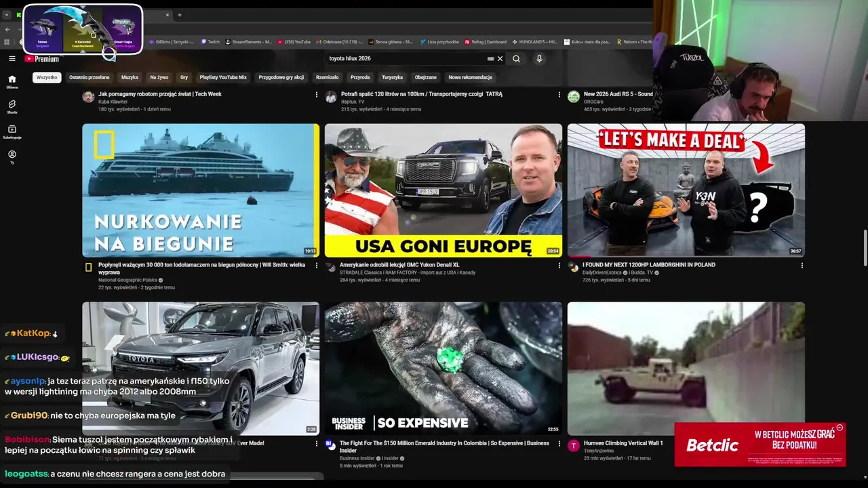Viewport: 868px width, 488px height.
Task: Select the Turystyka filter chip
Action: tap(392, 77)
